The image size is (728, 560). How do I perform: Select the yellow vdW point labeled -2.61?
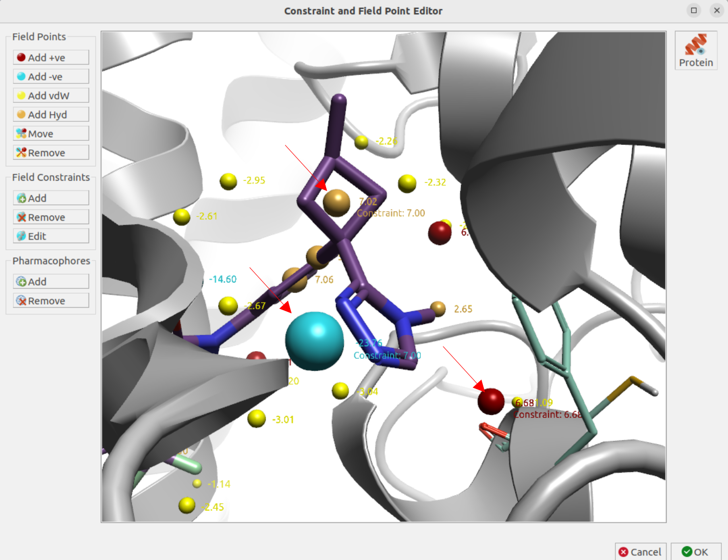[182, 217]
